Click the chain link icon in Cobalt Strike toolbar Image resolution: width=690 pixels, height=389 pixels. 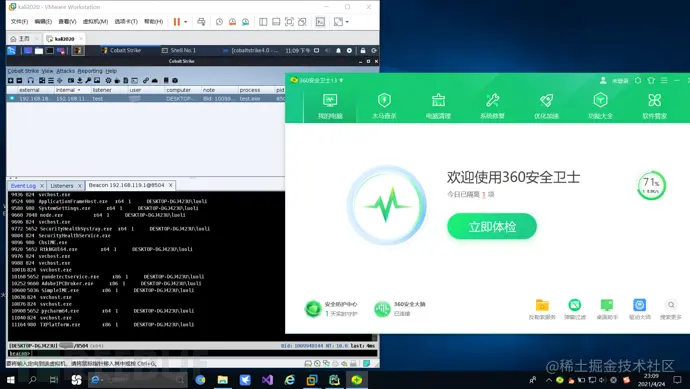146,81
